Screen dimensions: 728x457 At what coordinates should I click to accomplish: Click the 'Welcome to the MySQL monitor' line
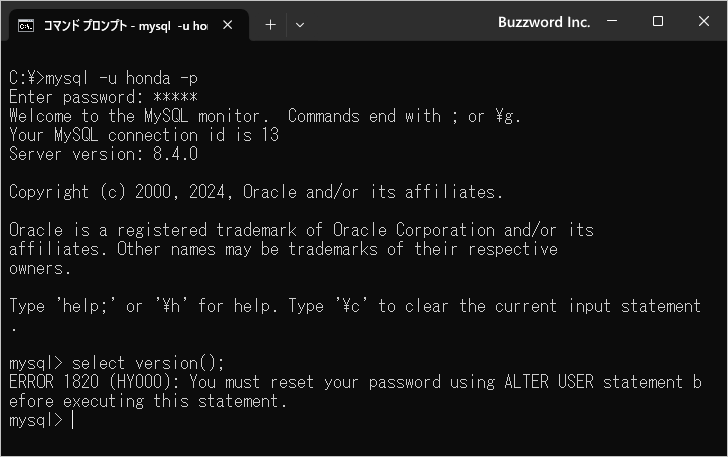[x=265, y=116]
